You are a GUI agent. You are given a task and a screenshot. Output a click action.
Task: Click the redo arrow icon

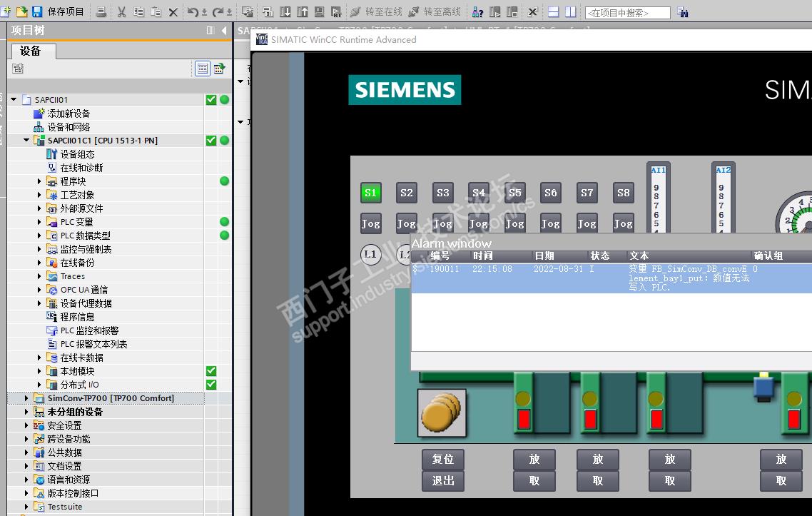click(x=218, y=11)
